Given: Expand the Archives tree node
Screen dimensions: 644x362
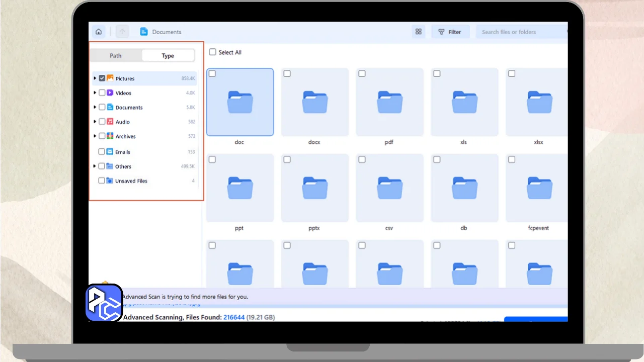Looking at the screenshot, I should pos(95,136).
